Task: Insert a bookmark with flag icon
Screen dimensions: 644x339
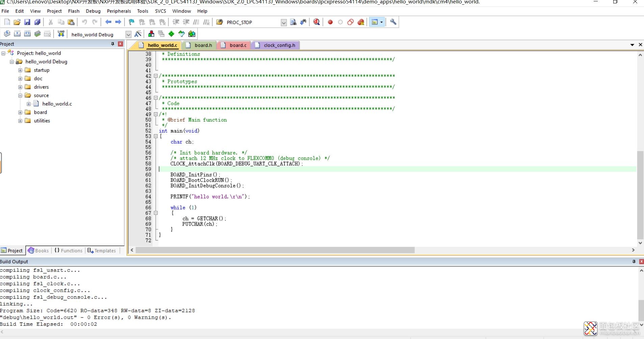Action: [132, 22]
